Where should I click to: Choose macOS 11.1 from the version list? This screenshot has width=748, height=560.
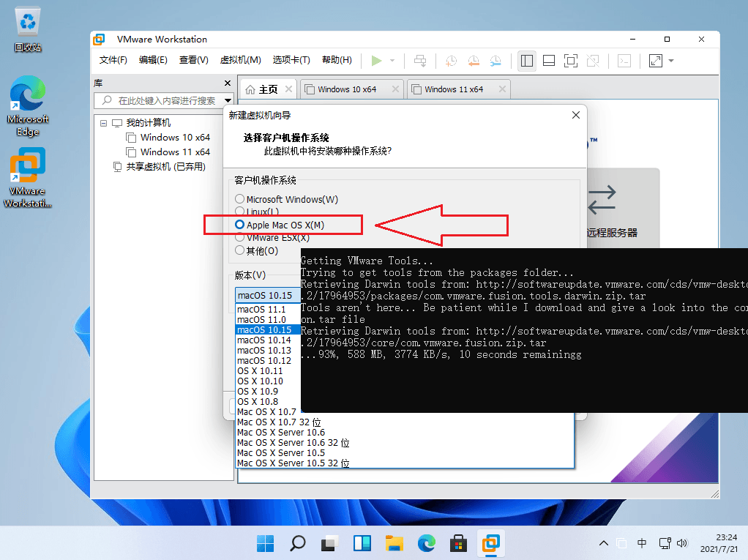(268, 310)
